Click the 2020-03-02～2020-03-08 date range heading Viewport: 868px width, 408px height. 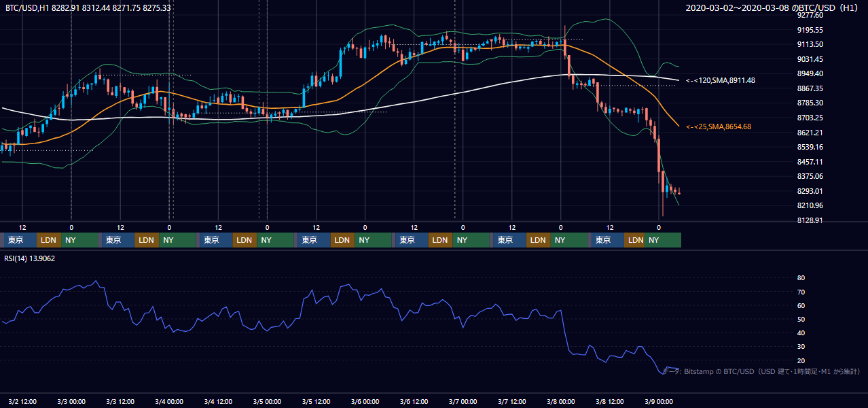[x=773, y=8]
